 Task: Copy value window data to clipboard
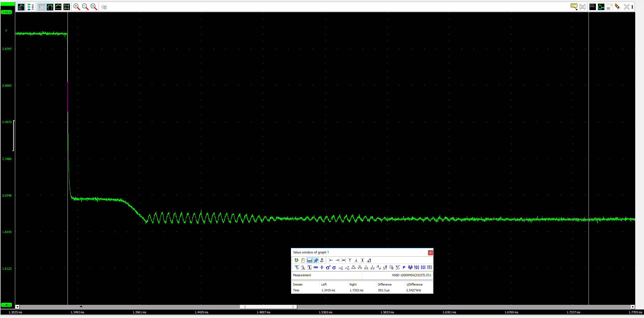(303, 260)
